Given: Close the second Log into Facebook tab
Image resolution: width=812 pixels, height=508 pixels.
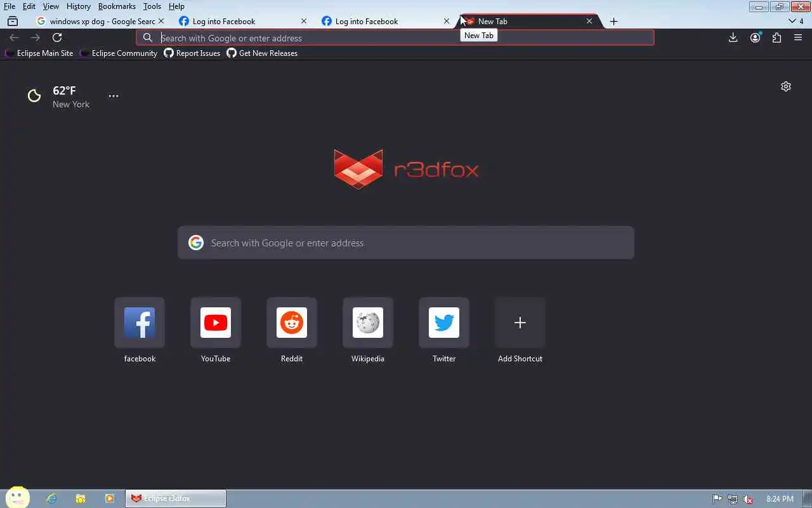Looking at the screenshot, I should click(447, 21).
